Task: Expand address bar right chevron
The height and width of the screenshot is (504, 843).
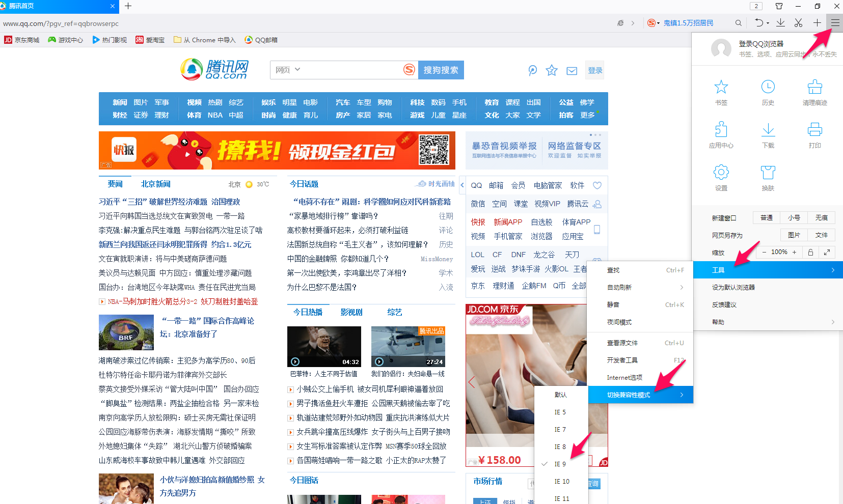Action: [x=633, y=23]
